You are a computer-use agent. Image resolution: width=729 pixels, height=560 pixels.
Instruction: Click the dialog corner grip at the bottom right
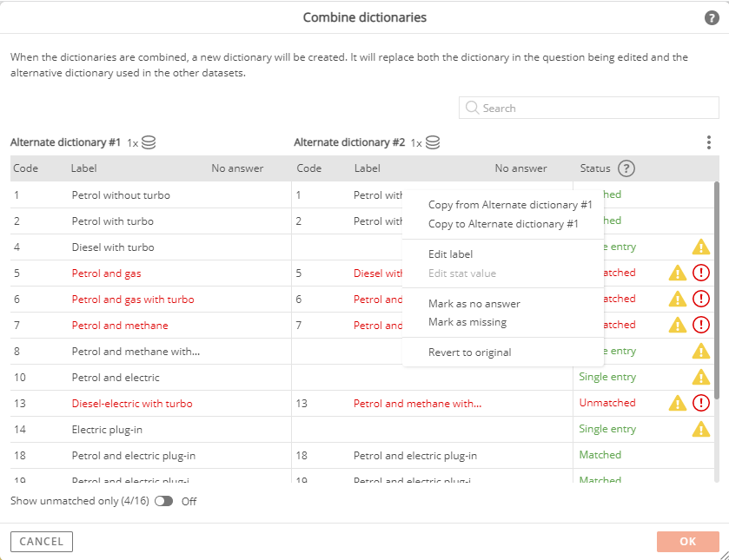coord(724,555)
